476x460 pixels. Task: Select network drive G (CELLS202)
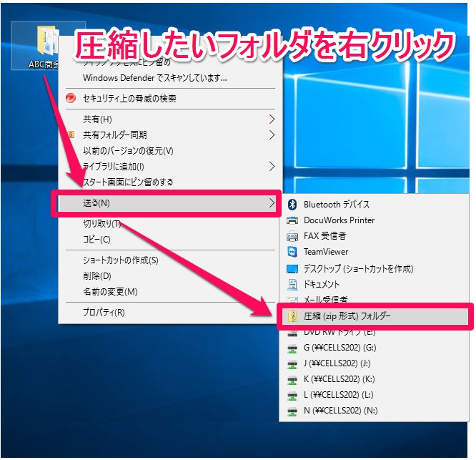pyautogui.click(x=339, y=348)
